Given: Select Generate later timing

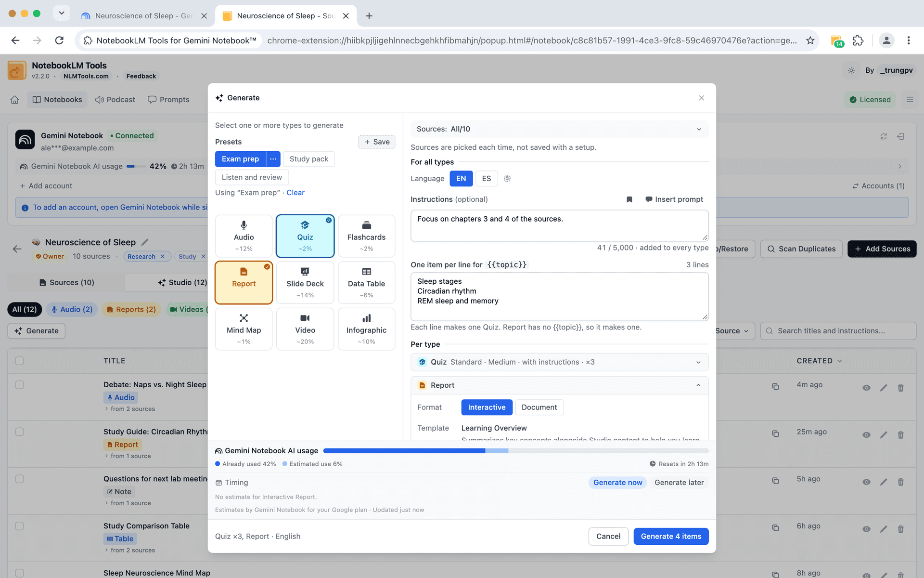Looking at the screenshot, I should 679,483.
